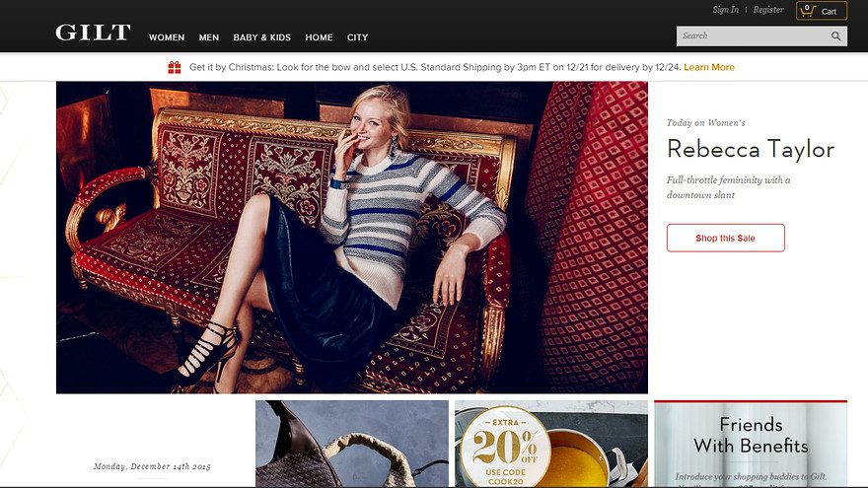Image resolution: width=868 pixels, height=488 pixels.
Task: Click the search magnifying glass icon
Action: tap(835, 36)
